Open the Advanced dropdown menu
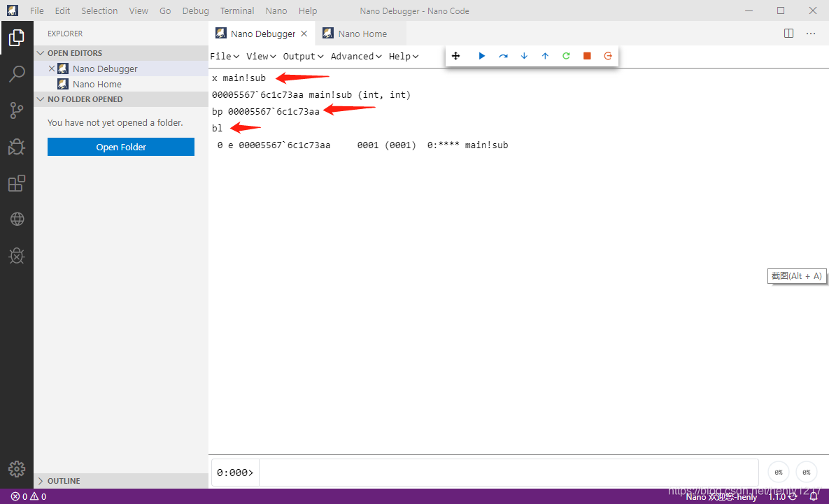The width and height of the screenshot is (829, 504). point(356,56)
